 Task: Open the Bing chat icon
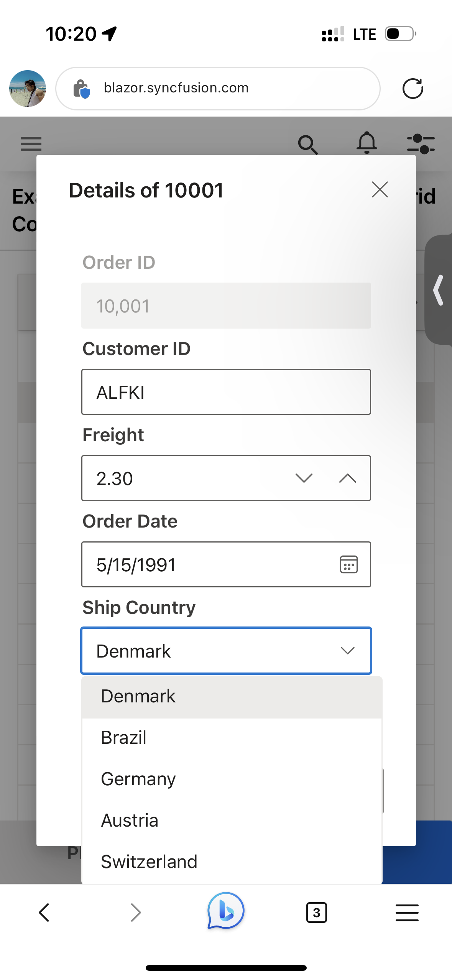(x=226, y=911)
